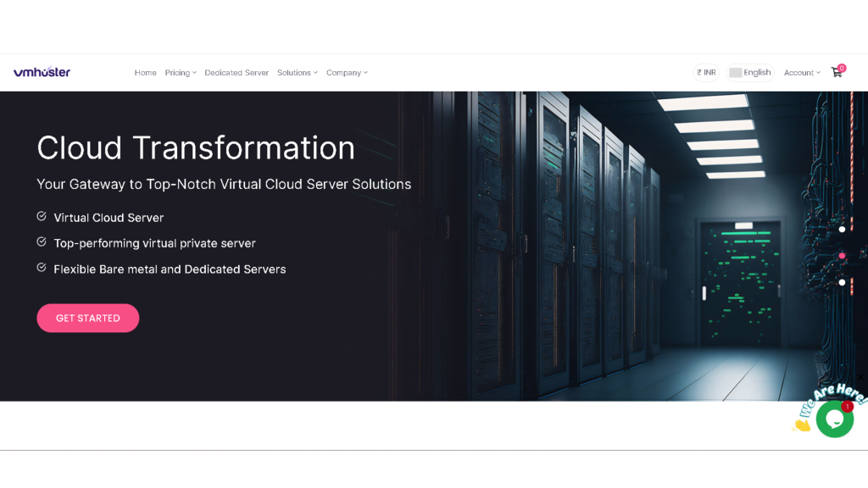Expand the Pricing menu
The image size is (868, 488).
click(180, 73)
